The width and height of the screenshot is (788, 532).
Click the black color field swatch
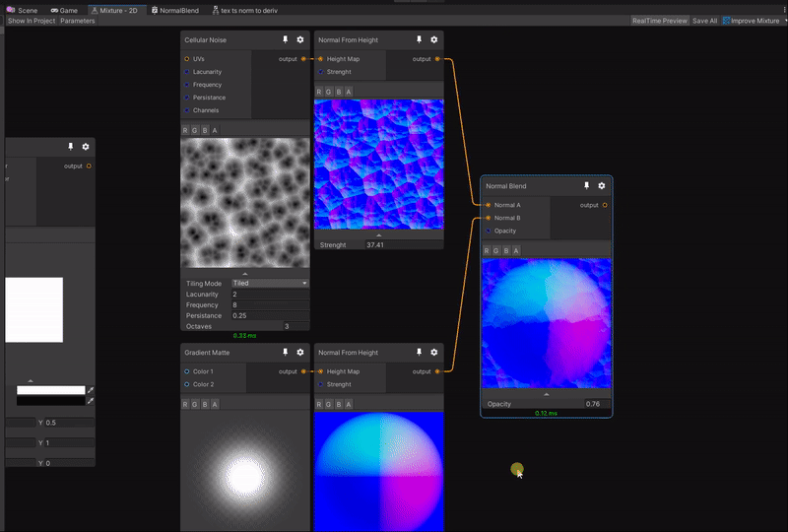51,401
